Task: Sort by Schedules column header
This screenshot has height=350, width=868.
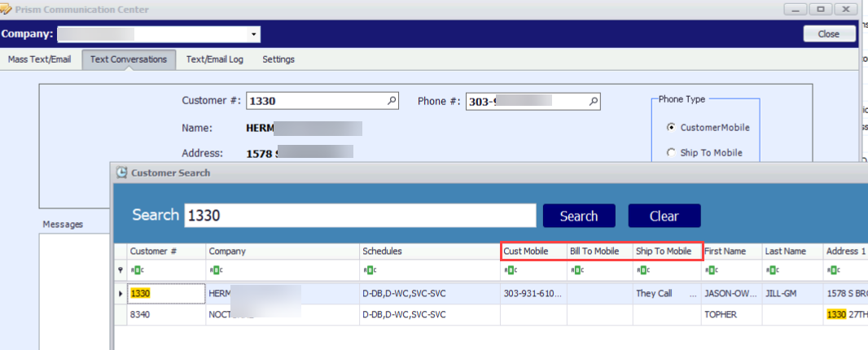Action: 430,251
